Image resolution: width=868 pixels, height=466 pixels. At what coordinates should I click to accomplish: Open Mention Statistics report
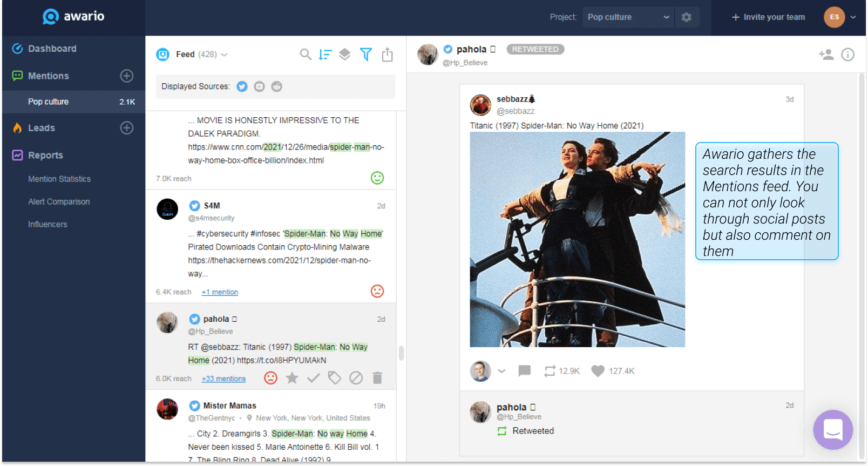click(59, 179)
